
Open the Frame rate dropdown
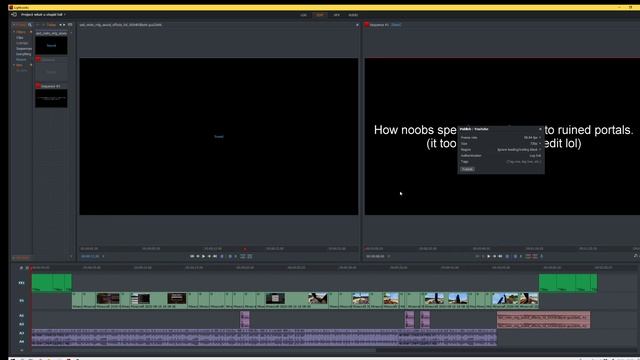click(532, 138)
